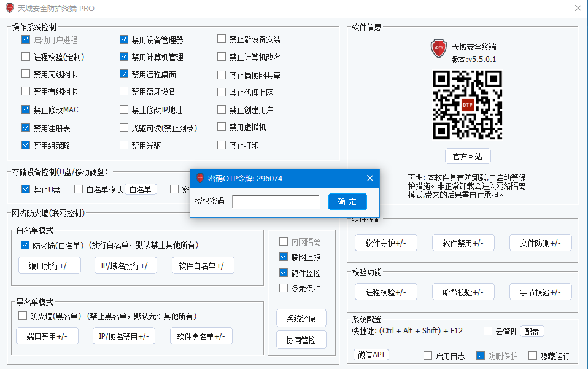The width and height of the screenshot is (588, 369).
Task: Click the 授权密码 input field
Action: [276, 201]
